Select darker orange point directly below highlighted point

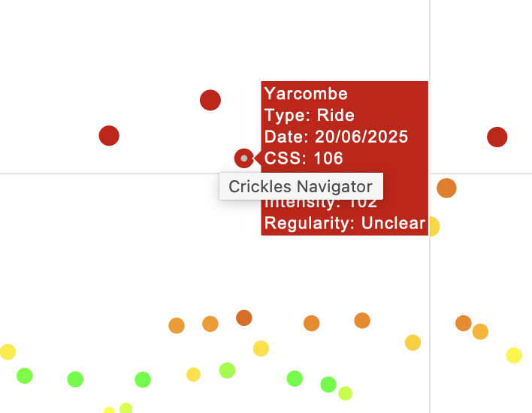[243, 318]
